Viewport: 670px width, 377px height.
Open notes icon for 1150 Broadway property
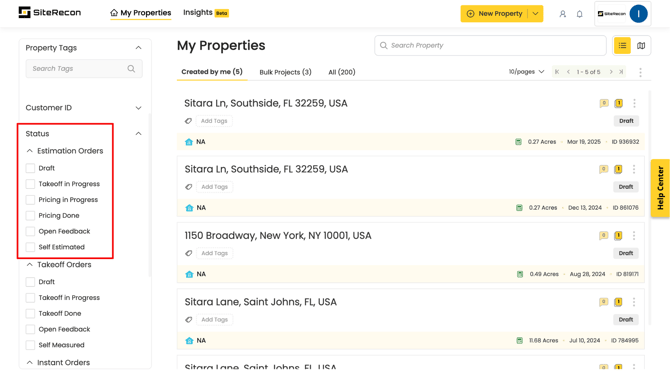[618, 236]
